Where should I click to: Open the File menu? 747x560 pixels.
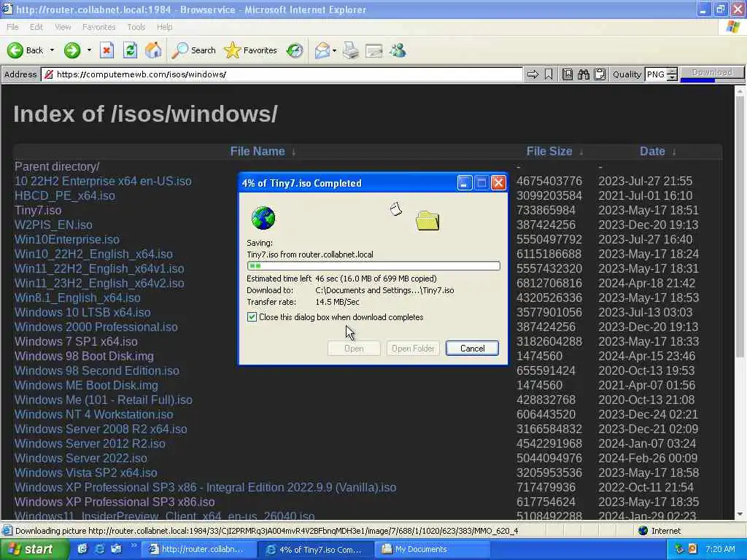[12, 27]
